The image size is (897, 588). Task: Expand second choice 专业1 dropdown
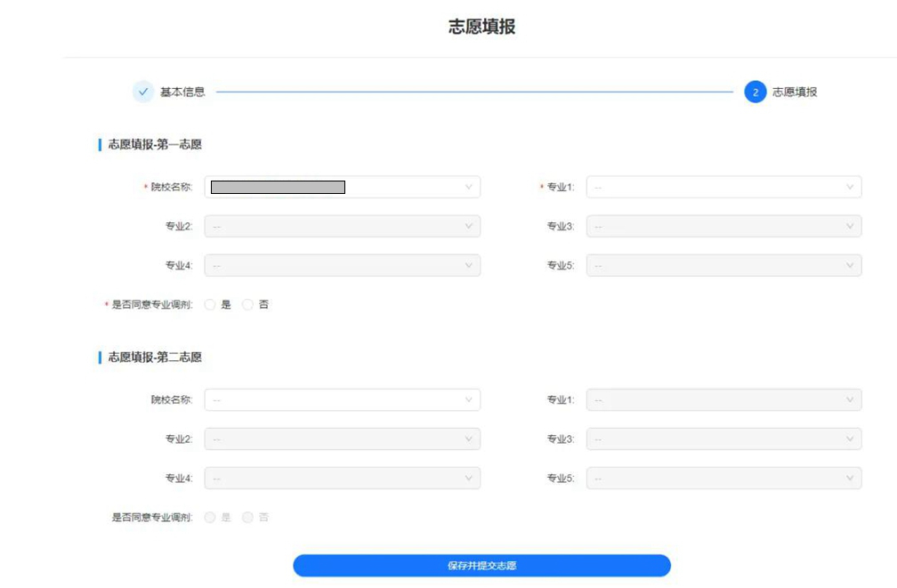pos(723,399)
